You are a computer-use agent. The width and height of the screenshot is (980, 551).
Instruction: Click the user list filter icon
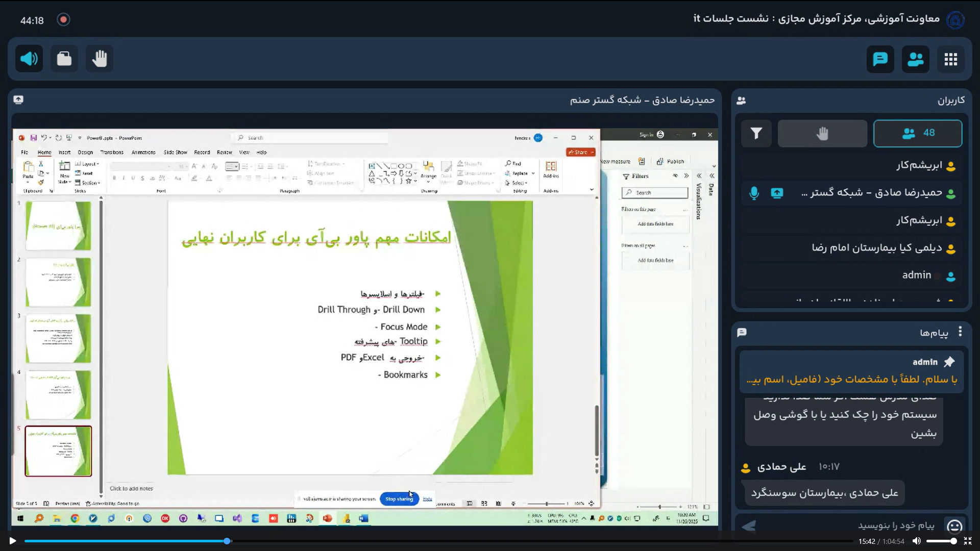756,134
